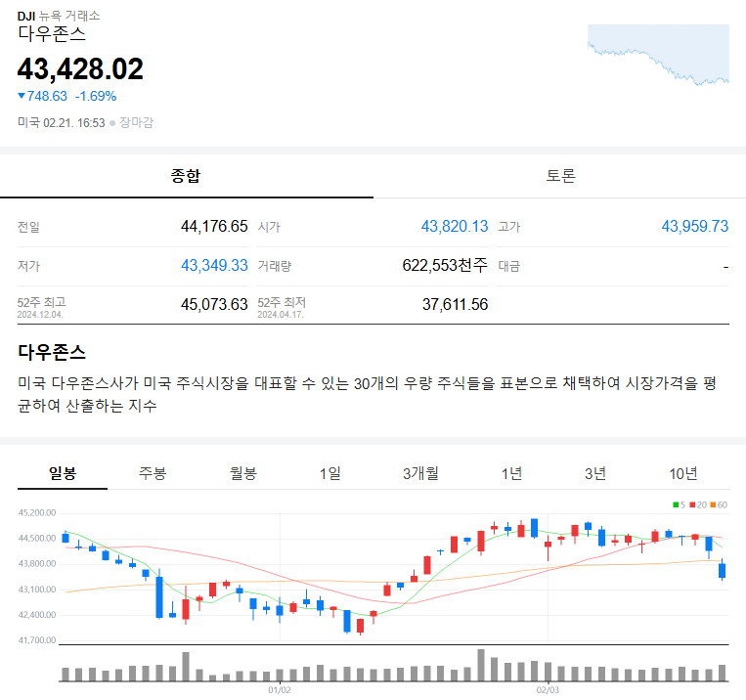746x700 pixels.
Task: Click the date 2024.04.17.
Action: coord(281,315)
